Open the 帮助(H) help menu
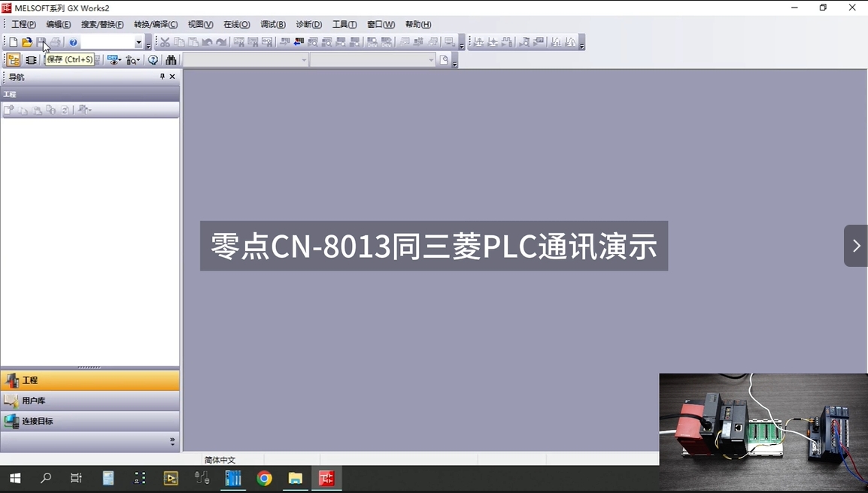Screen dimensions: 868x493 click(418, 24)
